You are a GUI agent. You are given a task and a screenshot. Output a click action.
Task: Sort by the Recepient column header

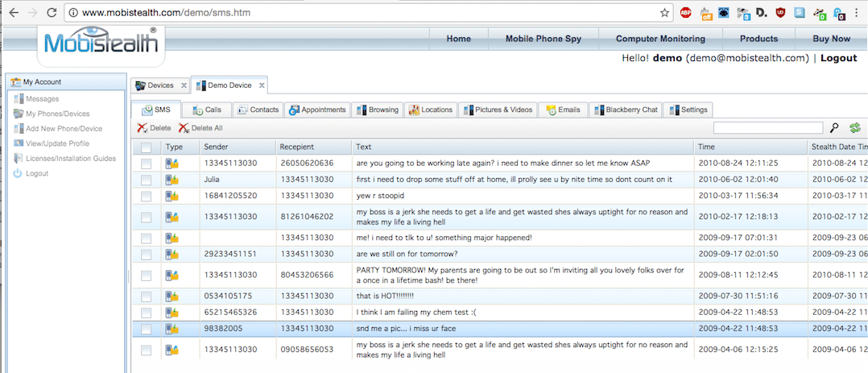313,147
